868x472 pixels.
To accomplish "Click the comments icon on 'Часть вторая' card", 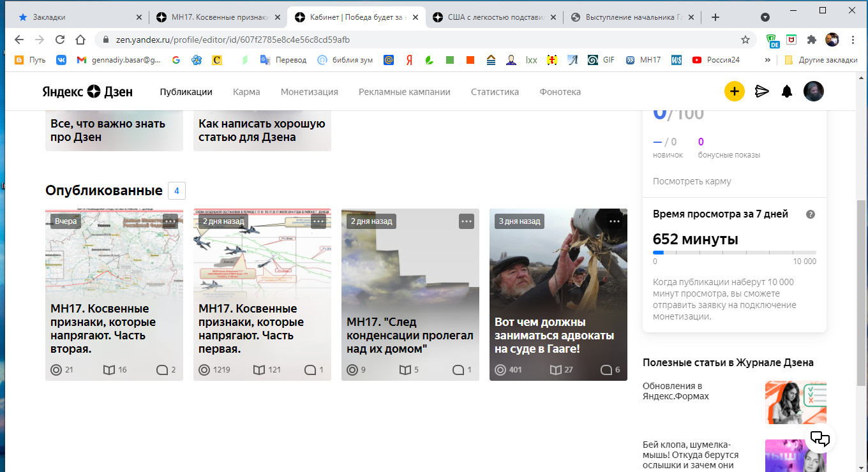I will [162, 370].
